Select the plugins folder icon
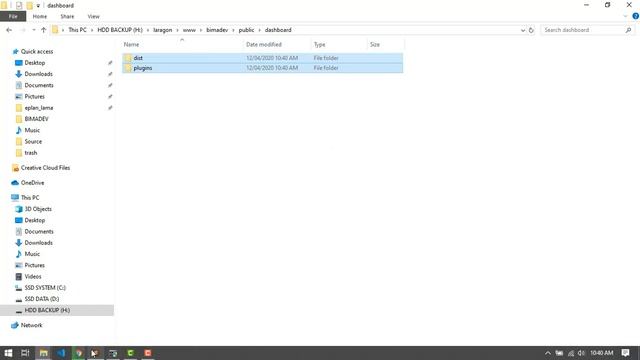This screenshot has height=360, width=640. (128, 68)
